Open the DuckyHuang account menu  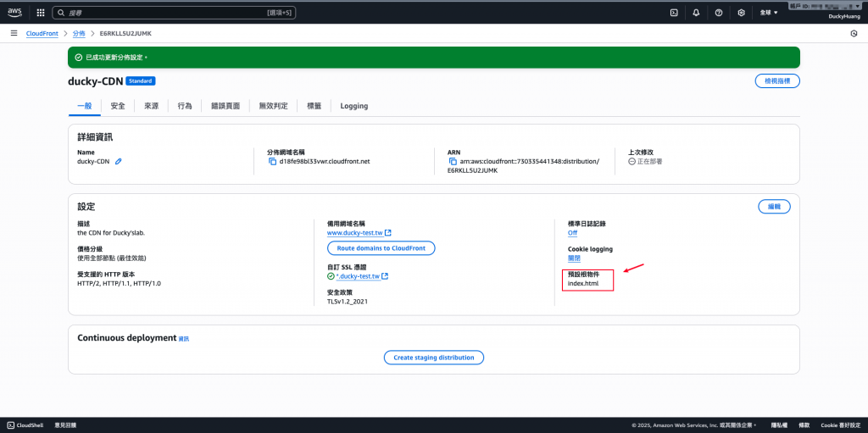pyautogui.click(x=844, y=17)
